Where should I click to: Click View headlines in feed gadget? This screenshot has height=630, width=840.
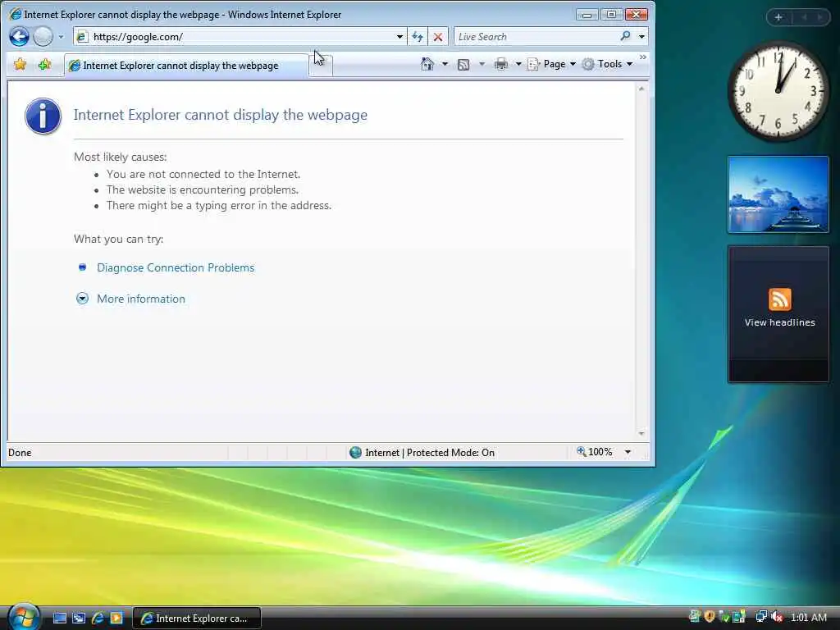click(779, 322)
